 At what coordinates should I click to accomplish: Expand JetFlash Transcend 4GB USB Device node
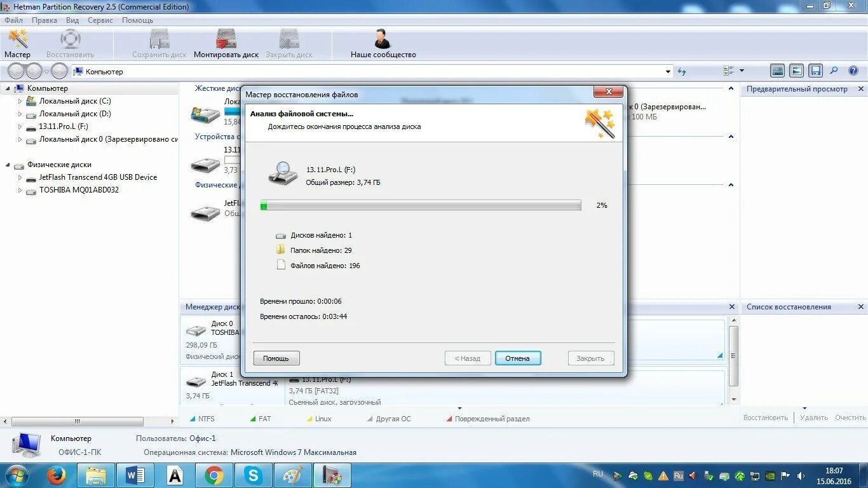(20, 177)
